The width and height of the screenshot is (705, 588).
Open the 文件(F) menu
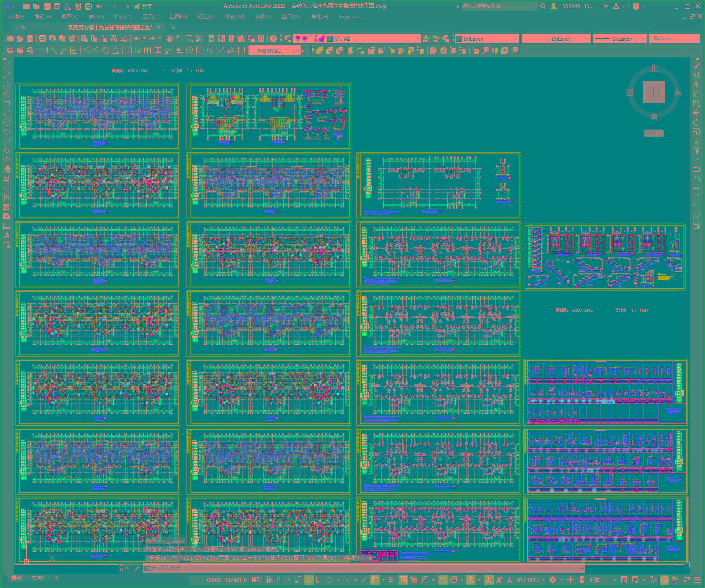15,17
